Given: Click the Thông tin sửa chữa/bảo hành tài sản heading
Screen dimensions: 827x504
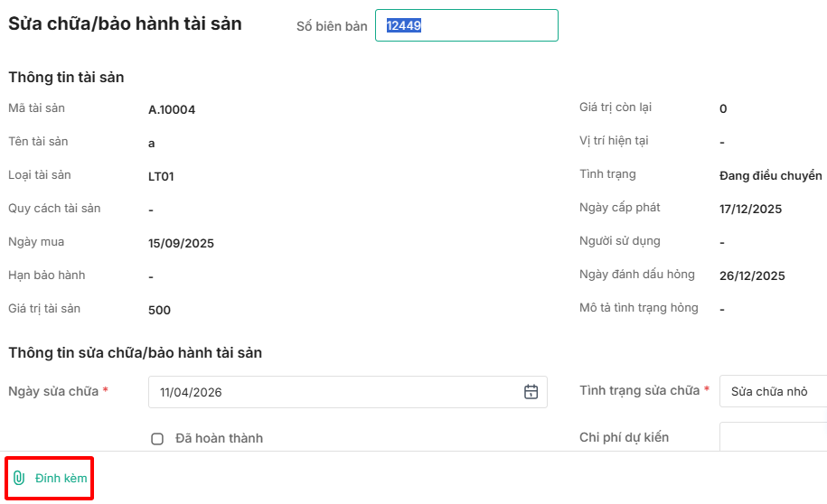Looking at the screenshot, I should coord(135,352).
